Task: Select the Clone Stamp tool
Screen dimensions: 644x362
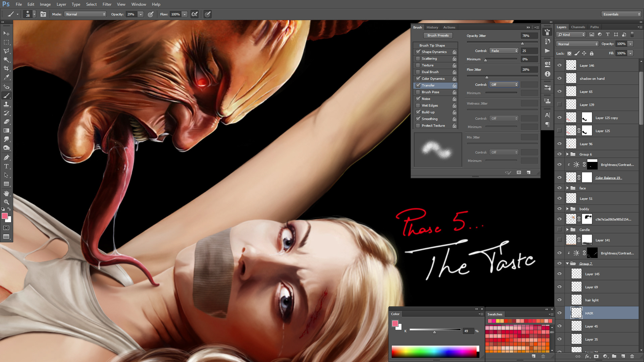Action: click(6, 104)
